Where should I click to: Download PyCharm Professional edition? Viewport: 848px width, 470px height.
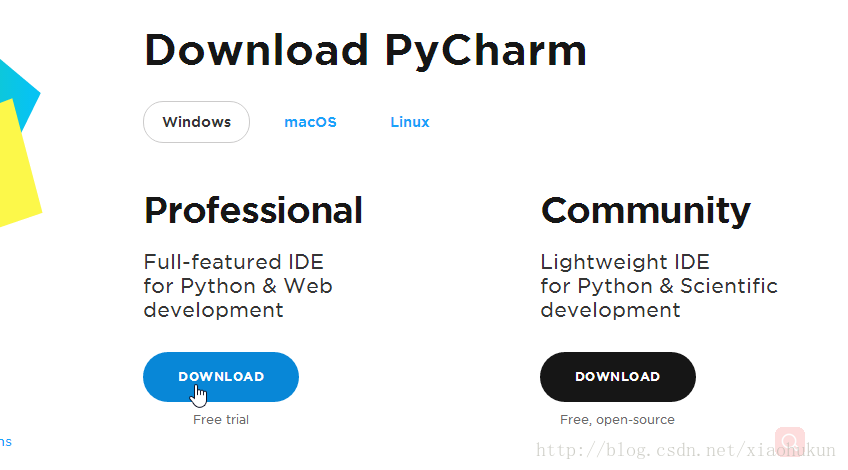pyautogui.click(x=221, y=377)
